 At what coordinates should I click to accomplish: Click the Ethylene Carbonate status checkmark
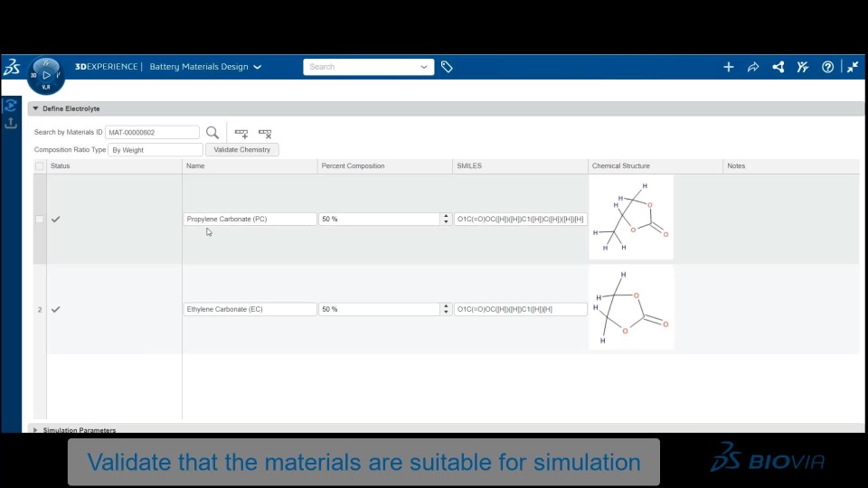pos(55,309)
